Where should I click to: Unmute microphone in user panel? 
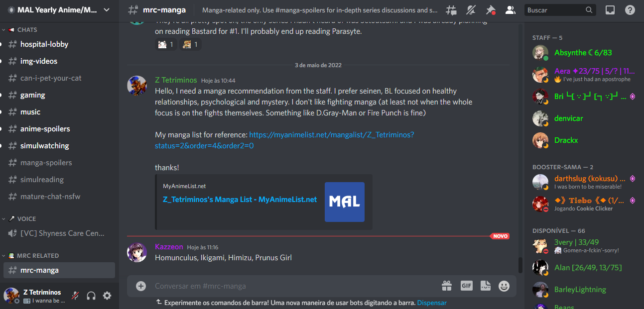(75, 296)
